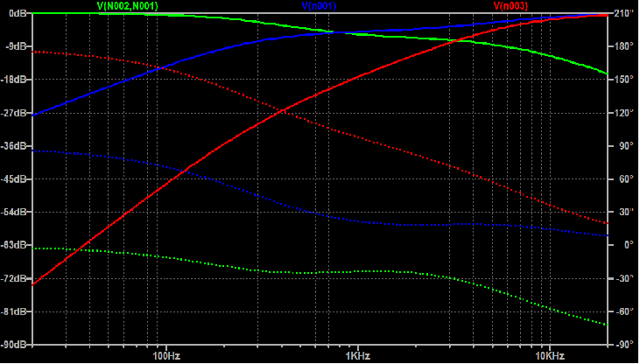Click the -54dB magnitude axis label

(x=15, y=213)
